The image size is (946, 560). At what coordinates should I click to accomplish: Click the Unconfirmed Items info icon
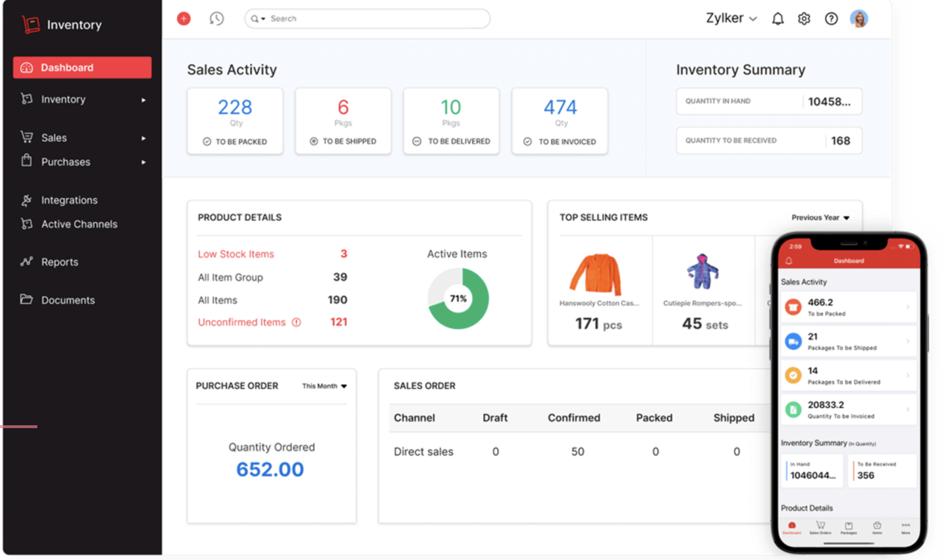[x=296, y=323]
